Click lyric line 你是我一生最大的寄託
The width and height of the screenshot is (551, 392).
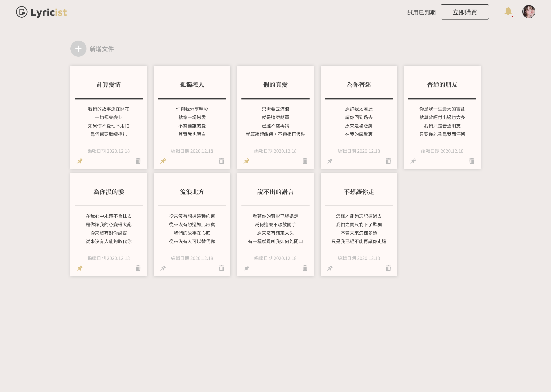[442, 109]
